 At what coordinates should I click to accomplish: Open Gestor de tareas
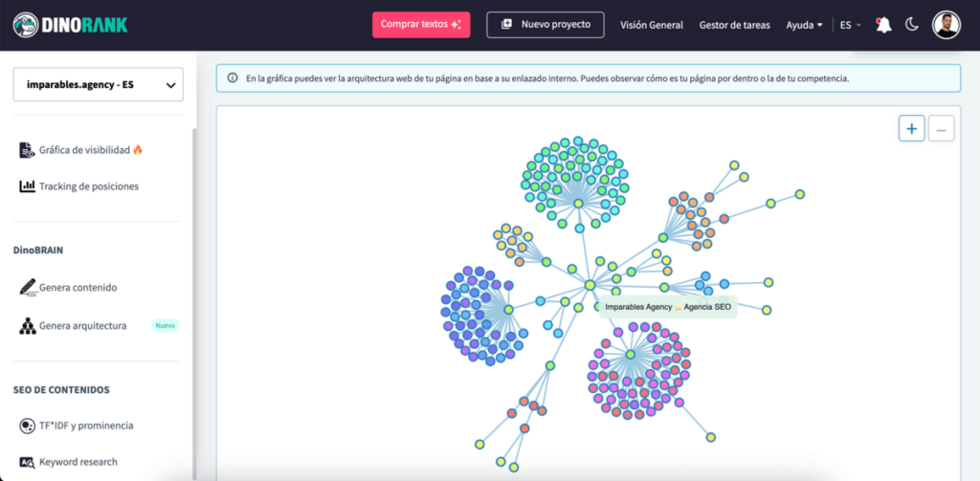(x=734, y=25)
